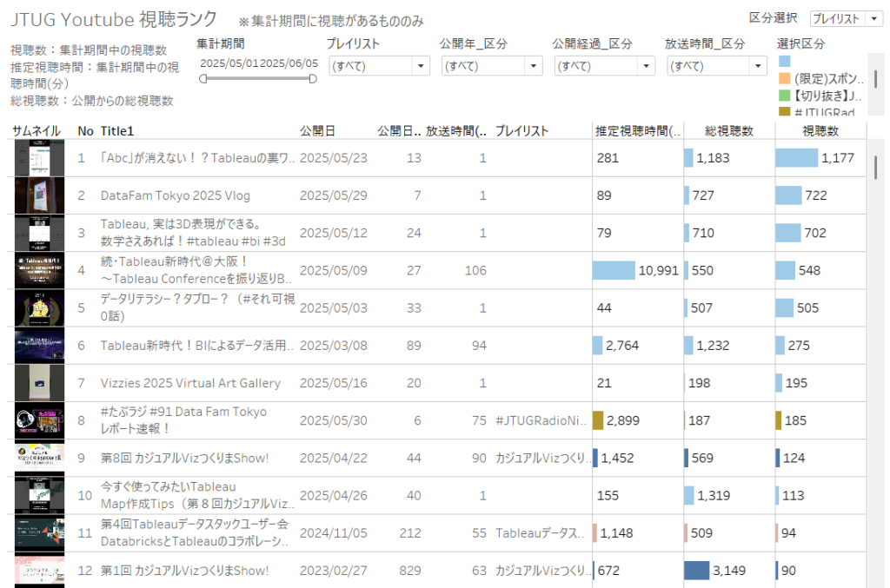Select title Tableau新時代！BIによるデータ活用
The height and width of the screenshot is (588, 890).
(x=197, y=346)
